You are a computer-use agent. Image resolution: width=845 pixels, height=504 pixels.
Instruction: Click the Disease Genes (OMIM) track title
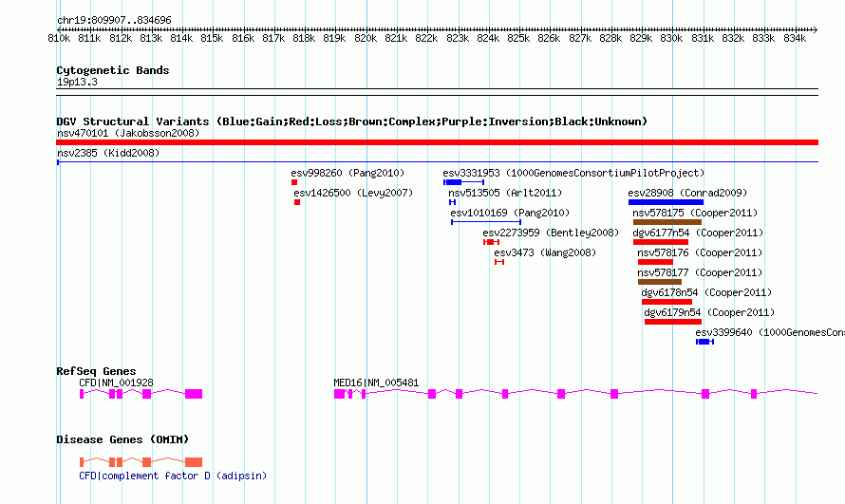(122, 439)
